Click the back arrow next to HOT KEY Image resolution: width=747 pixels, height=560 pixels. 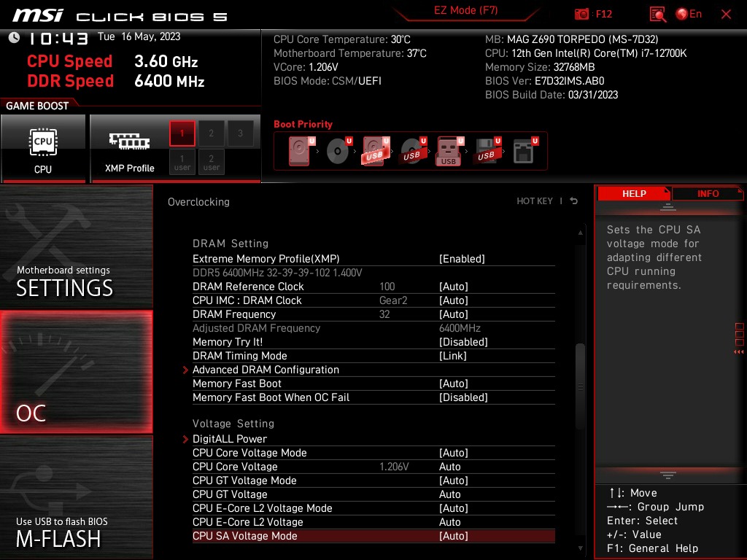(x=574, y=201)
